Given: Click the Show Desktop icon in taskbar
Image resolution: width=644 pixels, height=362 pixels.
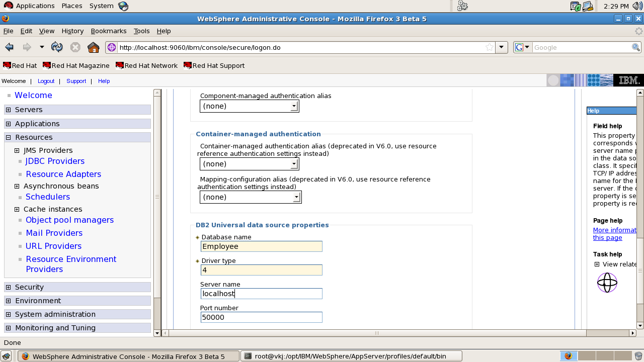Looking at the screenshot, I should [x=6, y=356].
